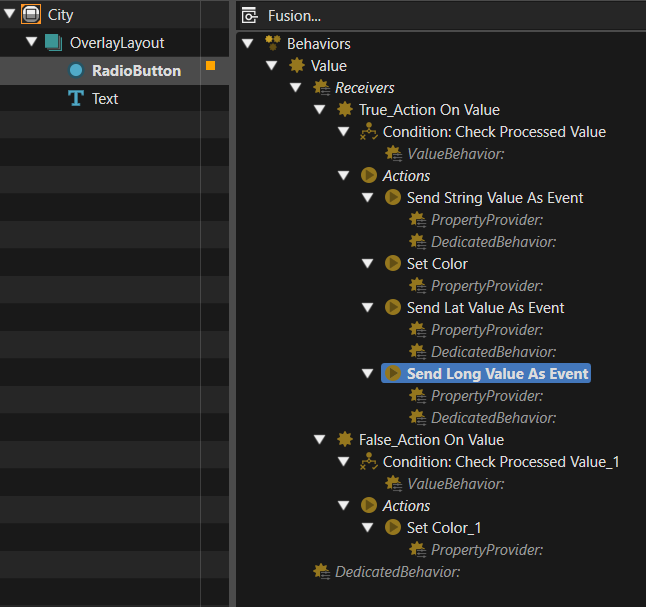Screen dimensions: 646x607
Task: Select Send Lat Value As Event action
Action: point(485,308)
